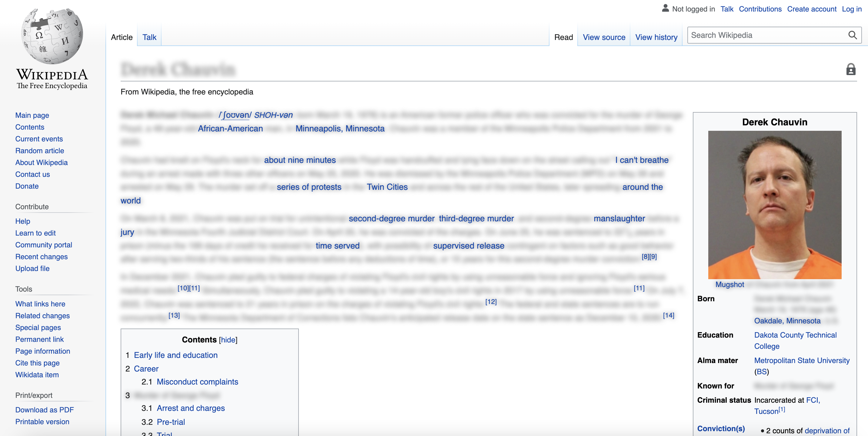Image resolution: width=868 pixels, height=436 pixels.
Task: Click the page protection padlock icon
Action: pos(850,69)
